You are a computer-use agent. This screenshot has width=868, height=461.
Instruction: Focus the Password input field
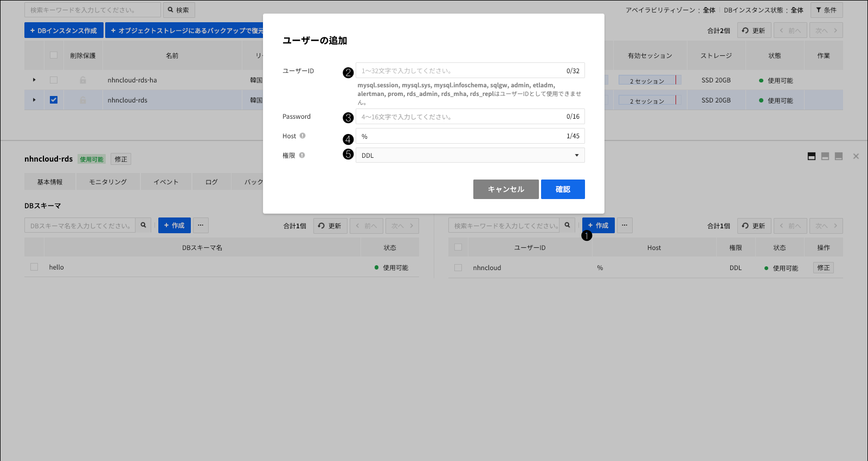point(470,117)
